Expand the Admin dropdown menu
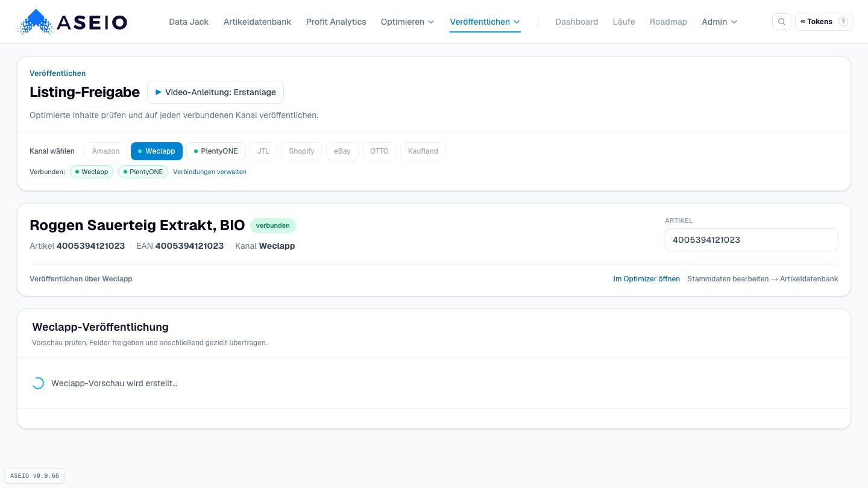This screenshot has height=488, width=868. click(720, 22)
